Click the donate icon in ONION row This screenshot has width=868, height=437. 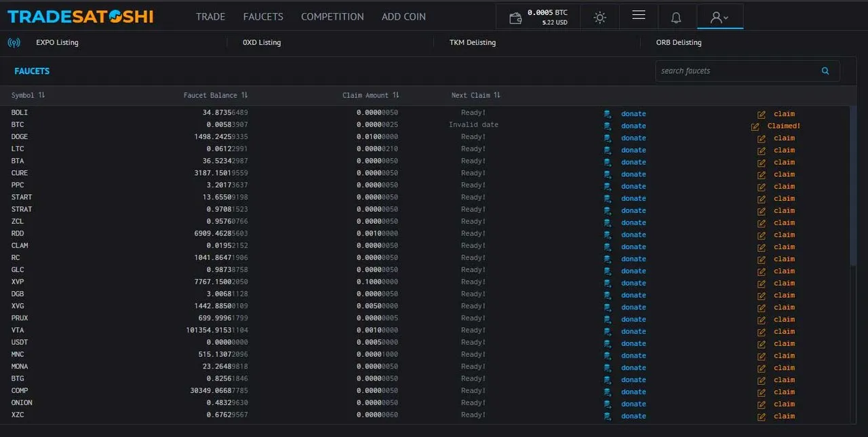coord(608,404)
